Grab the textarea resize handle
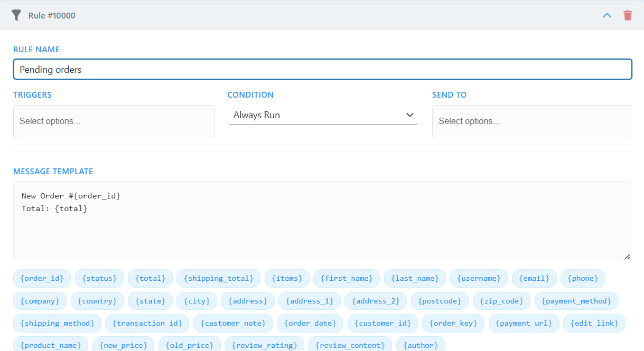This screenshot has height=351, width=644. click(x=627, y=257)
